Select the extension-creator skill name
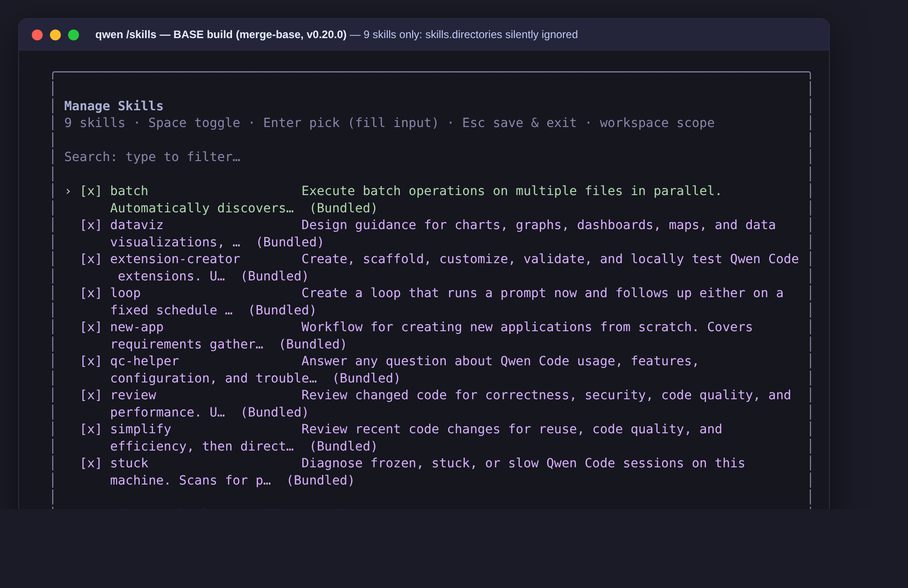 pos(175,259)
